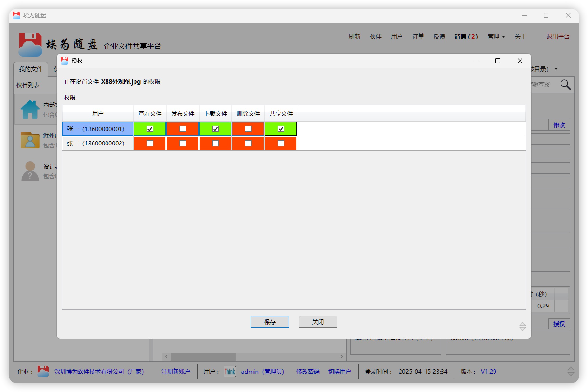
Task: Open 反馈 menu in main window
Action: pos(439,37)
